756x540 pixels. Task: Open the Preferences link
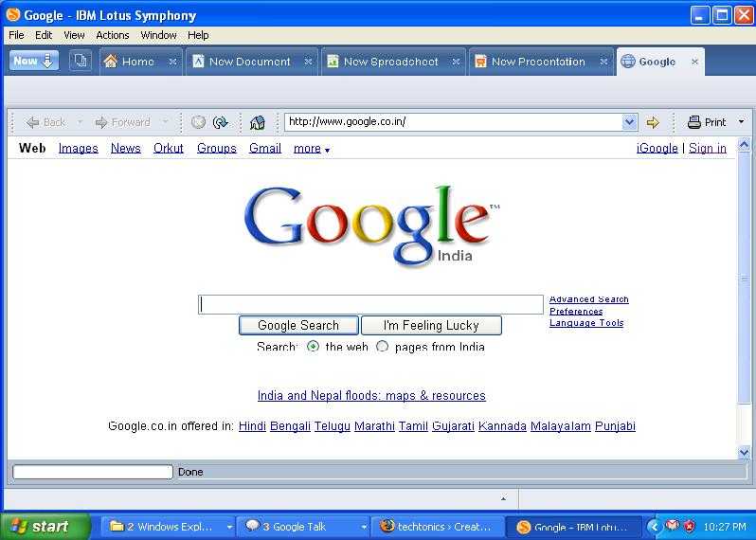pyautogui.click(x=576, y=312)
